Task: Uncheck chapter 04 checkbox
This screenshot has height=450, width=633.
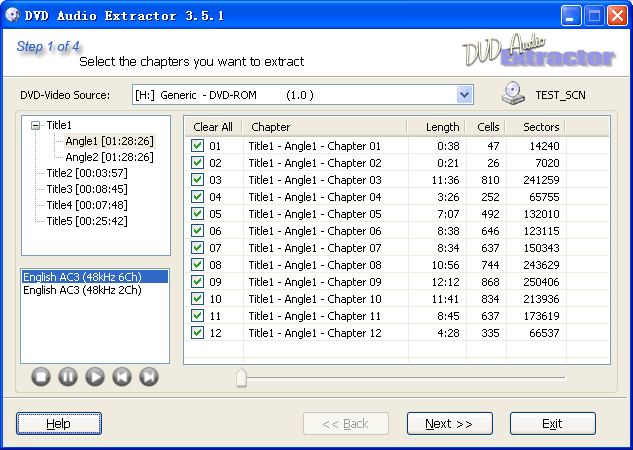Action: pos(197,197)
